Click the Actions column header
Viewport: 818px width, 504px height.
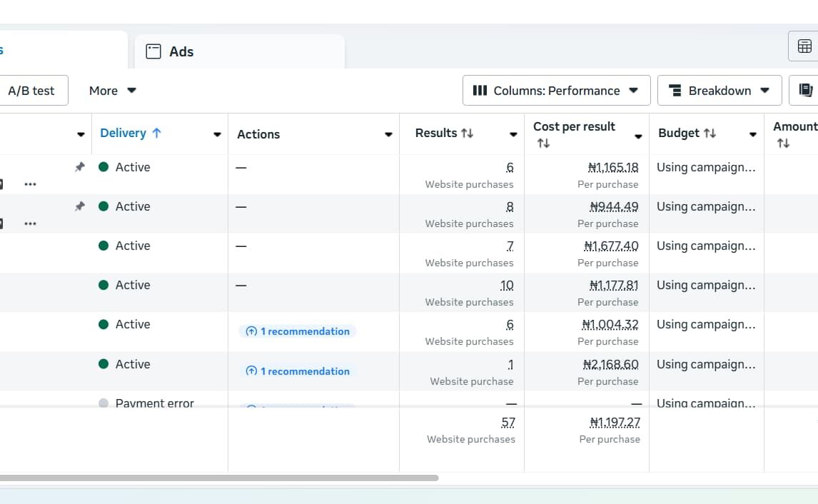tap(258, 134)
